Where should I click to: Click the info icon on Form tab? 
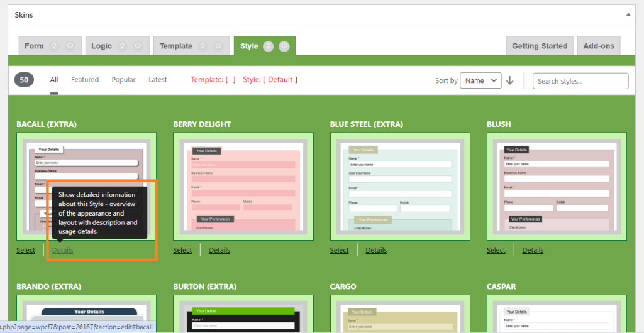coord(70,46)
